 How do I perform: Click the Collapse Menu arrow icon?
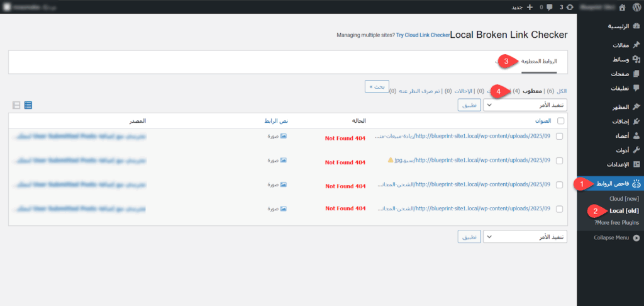point(636,238)
